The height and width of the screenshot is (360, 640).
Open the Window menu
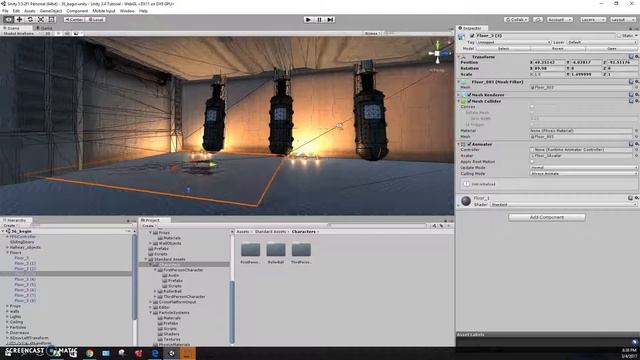127,11
